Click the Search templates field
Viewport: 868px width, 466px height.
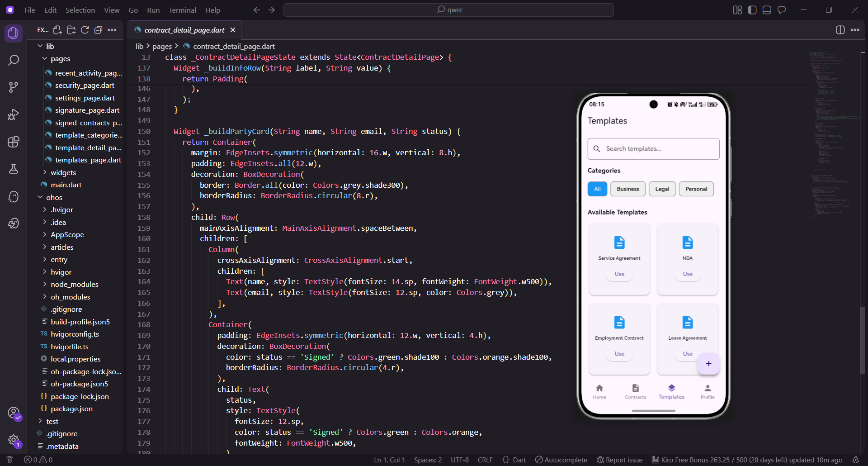653,149
